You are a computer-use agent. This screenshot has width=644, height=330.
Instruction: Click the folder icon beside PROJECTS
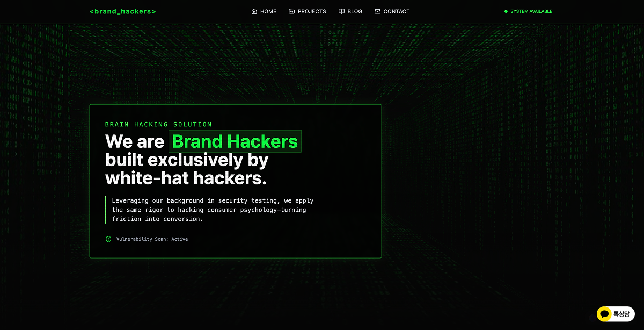click(x=291, y=11)
